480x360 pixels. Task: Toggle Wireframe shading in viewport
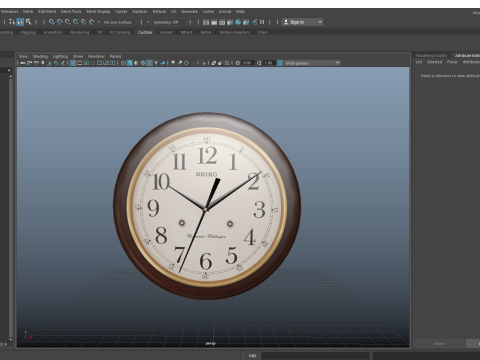pos(123,63)
